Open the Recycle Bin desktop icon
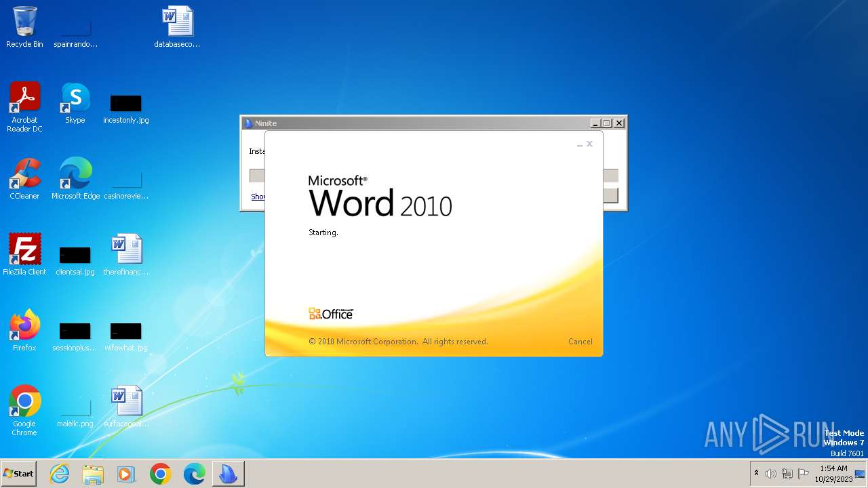Screen dimensions: 868x488 coord(24,27)
